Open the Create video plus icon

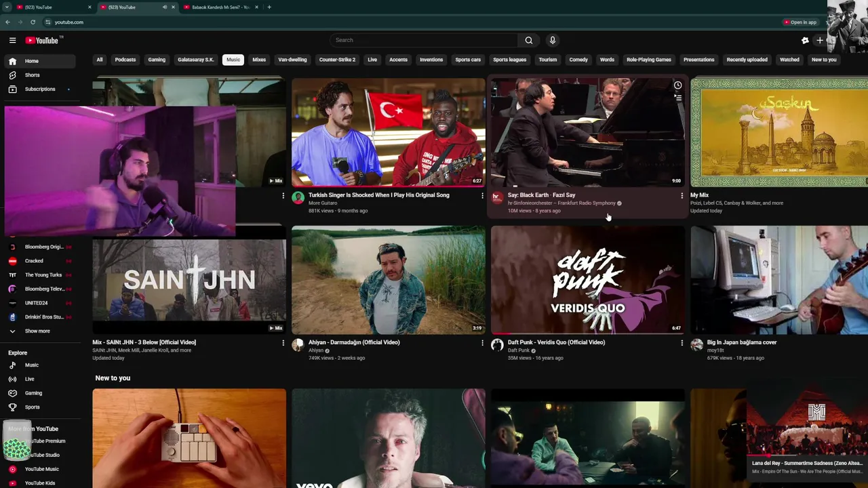point(820,41)
